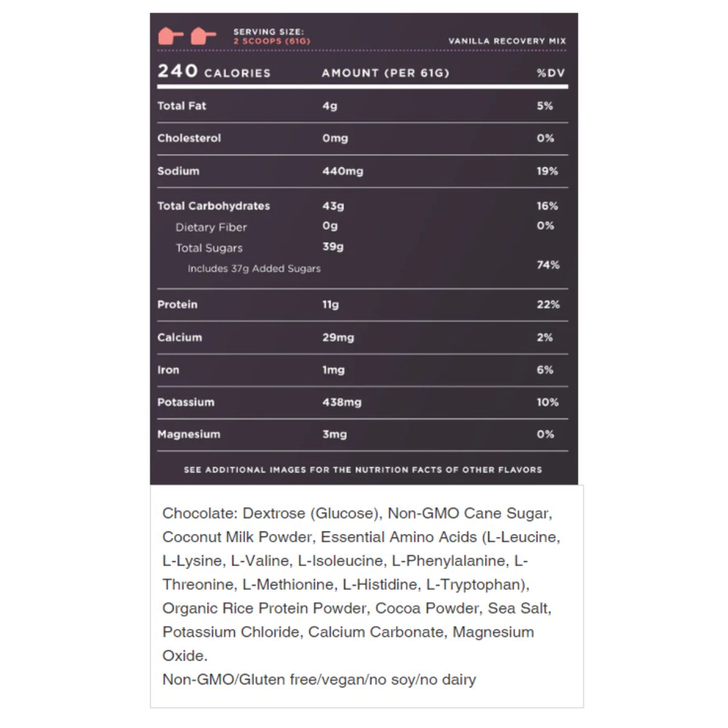The width and height of the screenshot is (728, 728).
Task: Click the %DV column header
Action: (550, 73)
